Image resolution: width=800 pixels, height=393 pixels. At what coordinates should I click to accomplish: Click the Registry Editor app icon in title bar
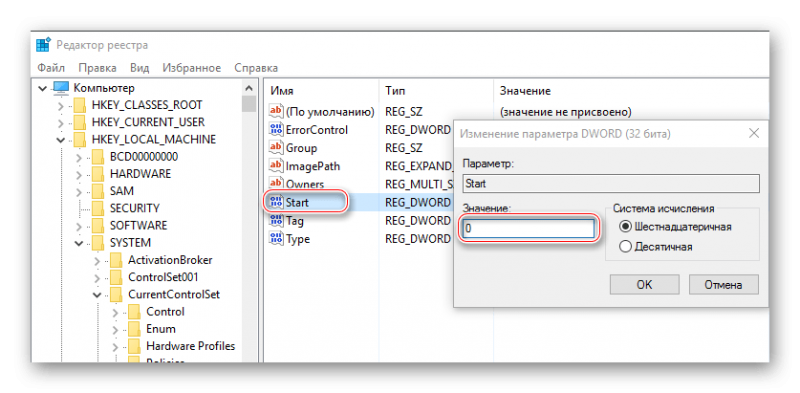pyautogui.click(x=43, y=45)
